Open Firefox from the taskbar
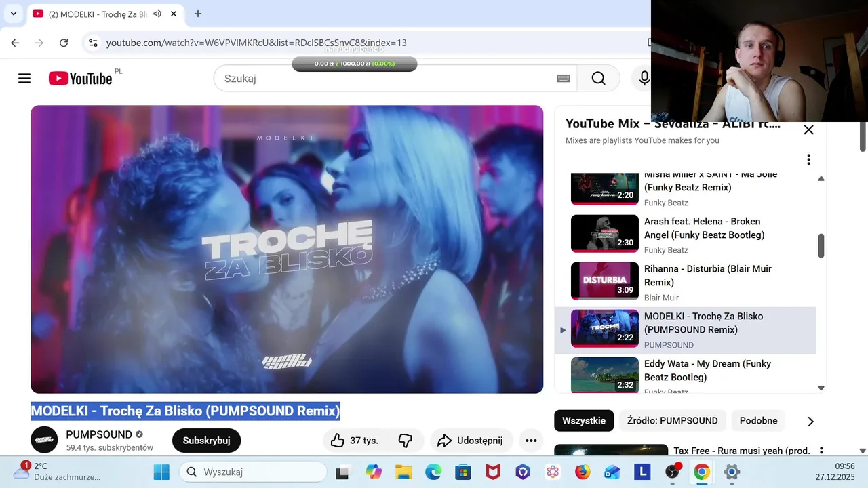The width and height of the screenshot is (868, 488). (583, 472)
